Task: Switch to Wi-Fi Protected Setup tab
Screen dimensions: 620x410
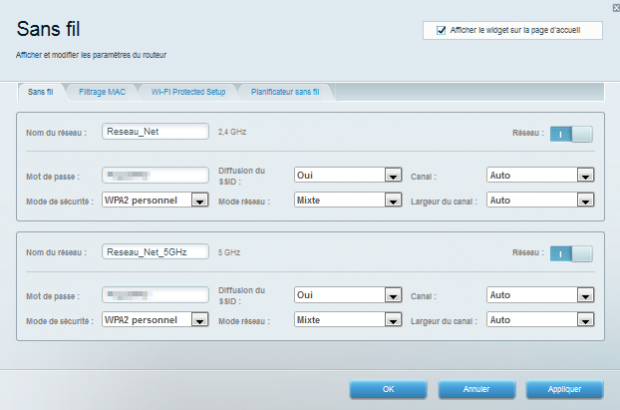Action: [x=187, y=92]
